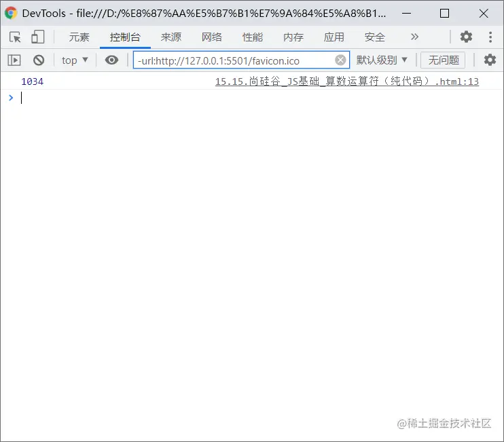
Task: Click the 无问题 (No issues) button
Action: (x=443, y=60)
